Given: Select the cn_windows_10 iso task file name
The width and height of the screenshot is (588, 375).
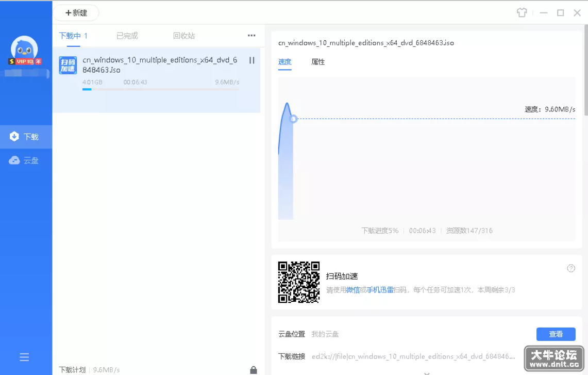Looking at the screenshot, I should point(160,65).
